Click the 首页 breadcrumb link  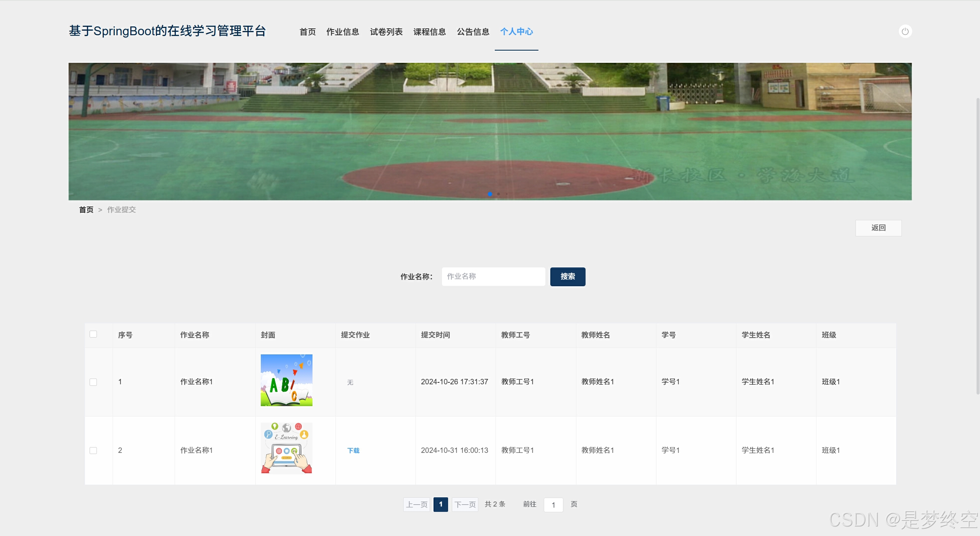coord(86,210)
